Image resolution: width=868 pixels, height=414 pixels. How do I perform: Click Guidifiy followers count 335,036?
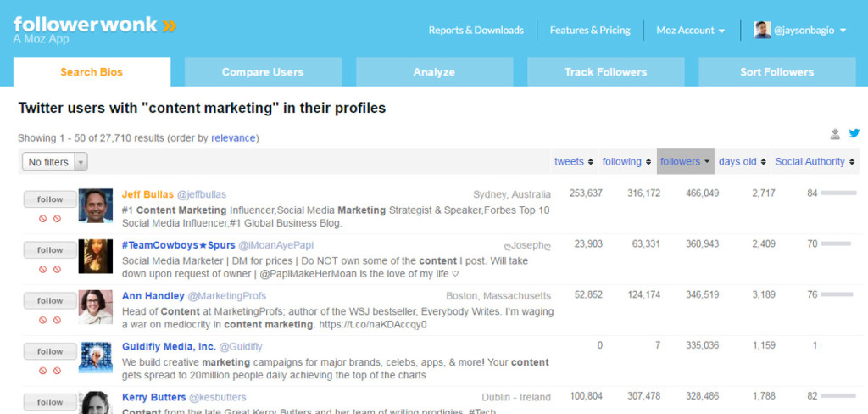[702, 345]
